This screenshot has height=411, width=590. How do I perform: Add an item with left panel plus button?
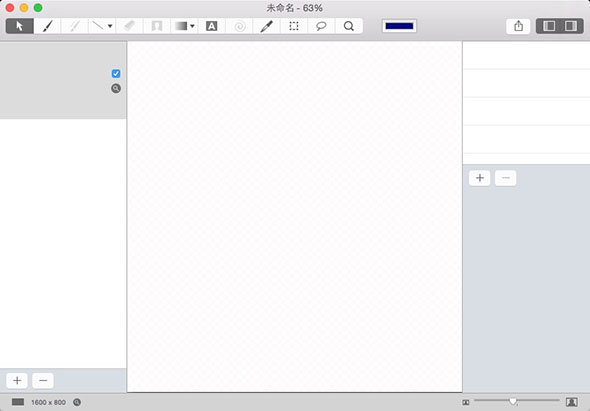pos(17,381)
